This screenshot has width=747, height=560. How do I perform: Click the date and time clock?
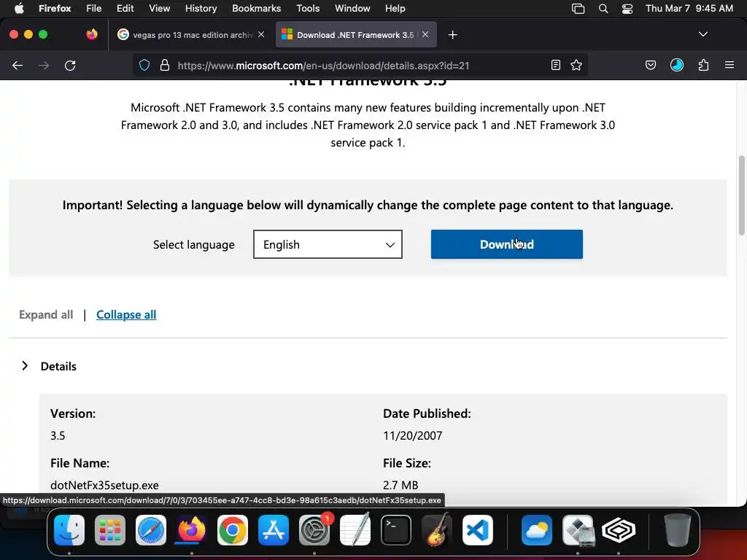coord(689,9)
